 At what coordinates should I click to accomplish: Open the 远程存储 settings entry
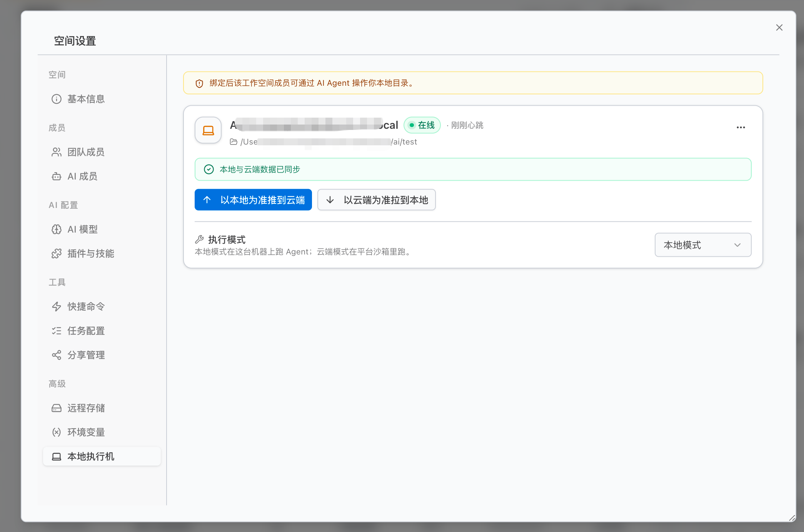coord(86,408)
